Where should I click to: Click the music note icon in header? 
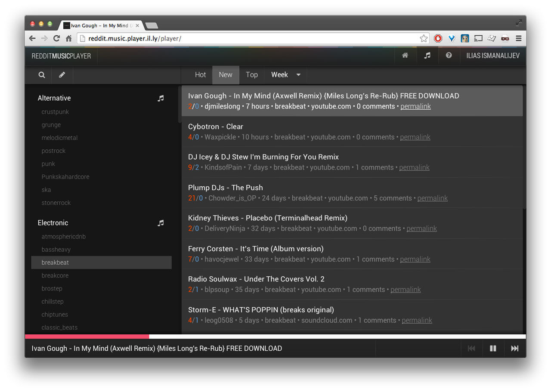(427, 56)
